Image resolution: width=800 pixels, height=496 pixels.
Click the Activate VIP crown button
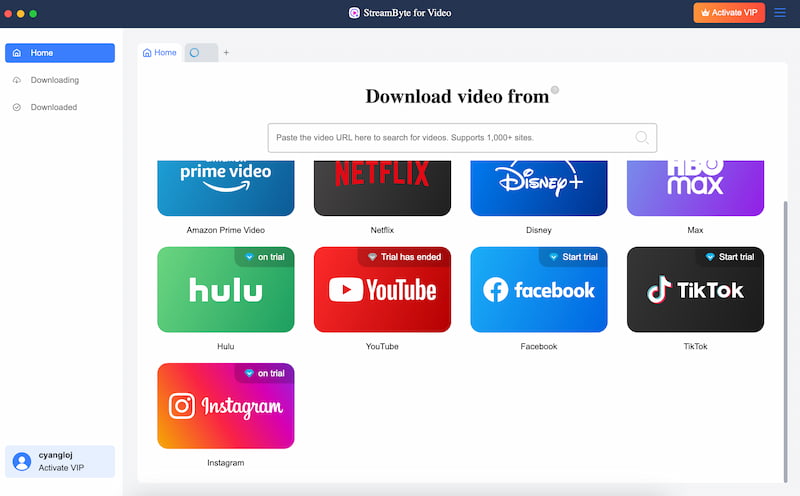click(729, 13)
